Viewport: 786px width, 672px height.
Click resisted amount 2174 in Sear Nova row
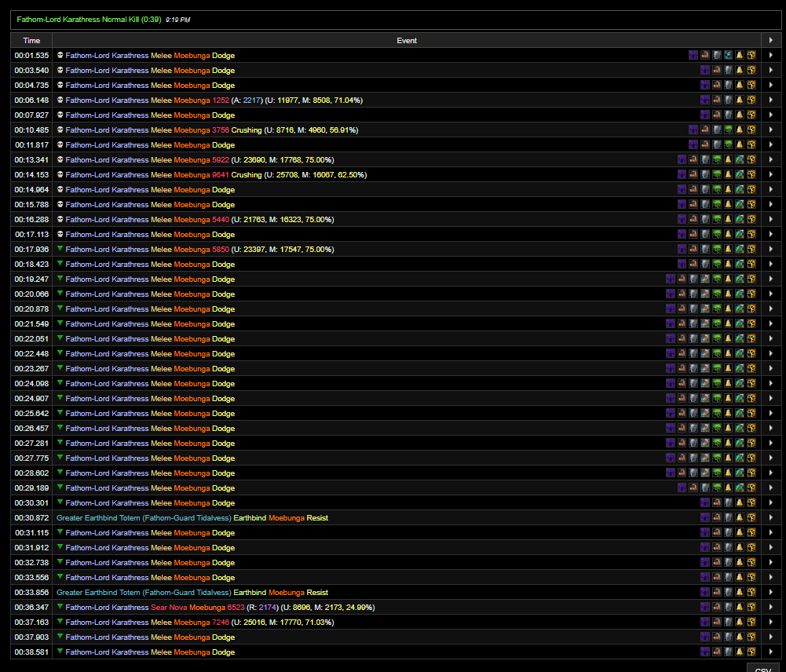point(267,608)
